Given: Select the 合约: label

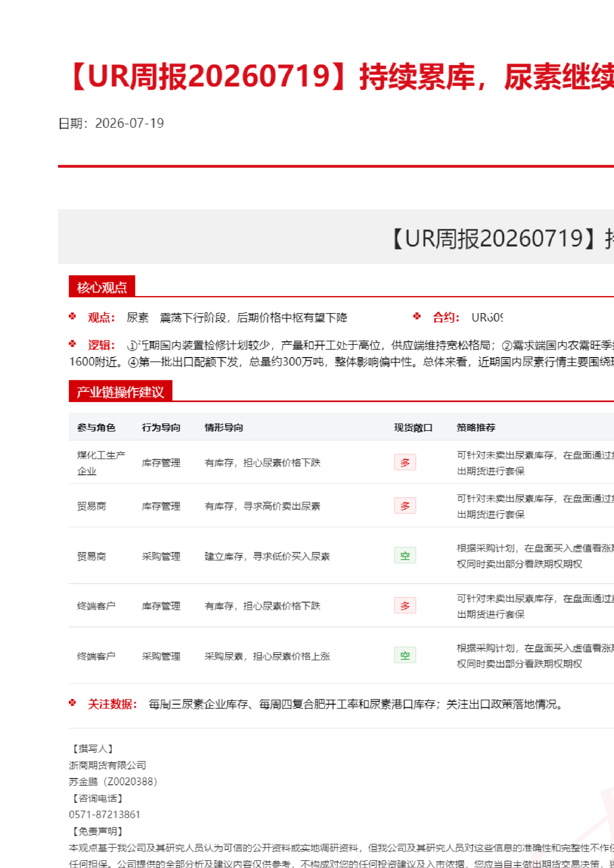Looking at the screenshot, I should tap(446, 317).
